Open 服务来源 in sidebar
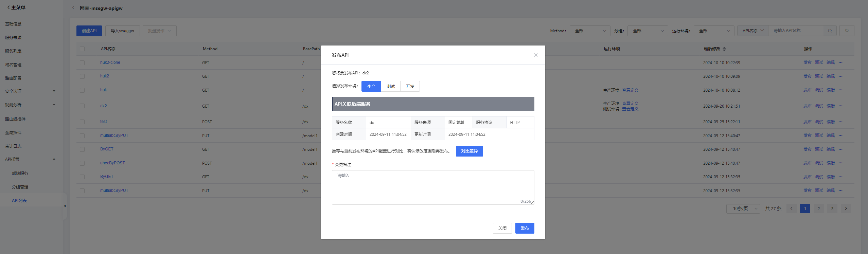Viewport: 868px width, 254px height. [x=13, y=37]
